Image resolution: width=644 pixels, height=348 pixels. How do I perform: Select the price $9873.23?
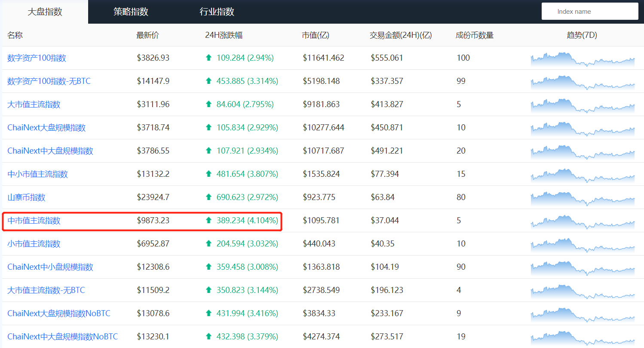tap(153, 220)
